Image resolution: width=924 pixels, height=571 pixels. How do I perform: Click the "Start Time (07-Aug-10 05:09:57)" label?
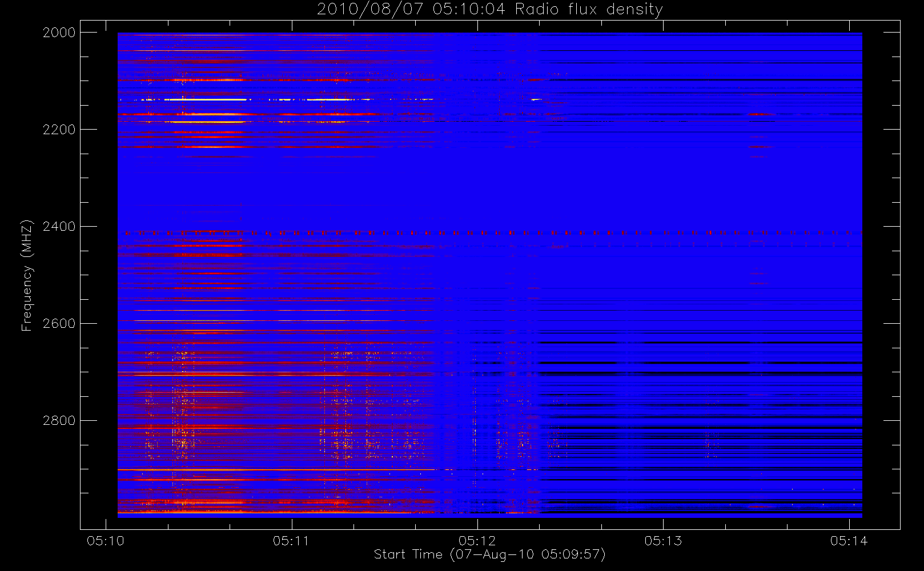coord(489,554)
